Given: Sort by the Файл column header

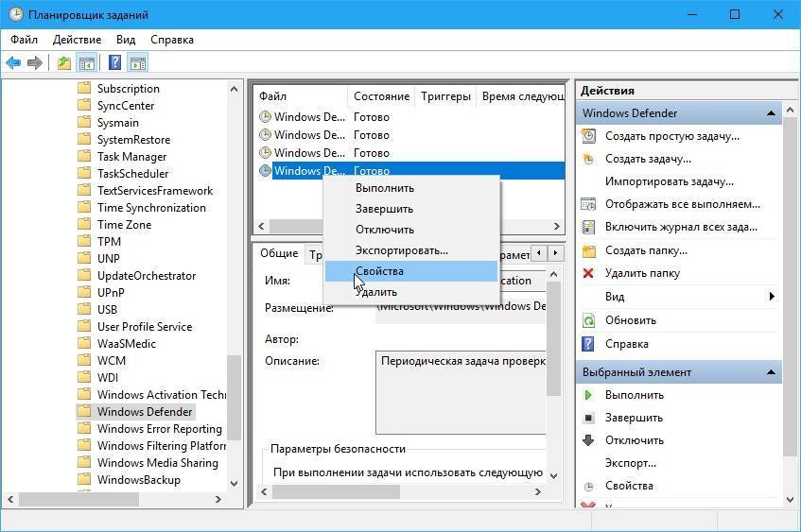Looking at the screenshot, I should 302,96.
